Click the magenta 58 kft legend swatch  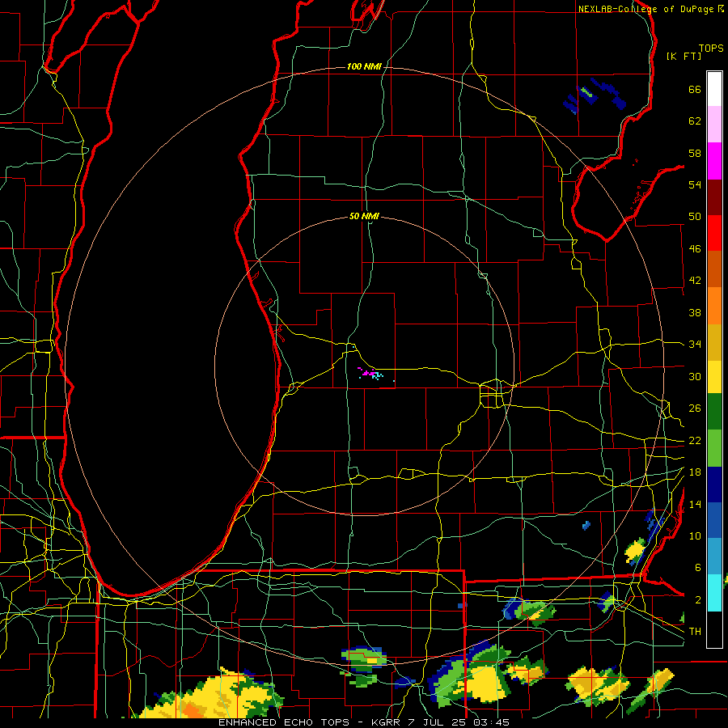pos(714,161)
